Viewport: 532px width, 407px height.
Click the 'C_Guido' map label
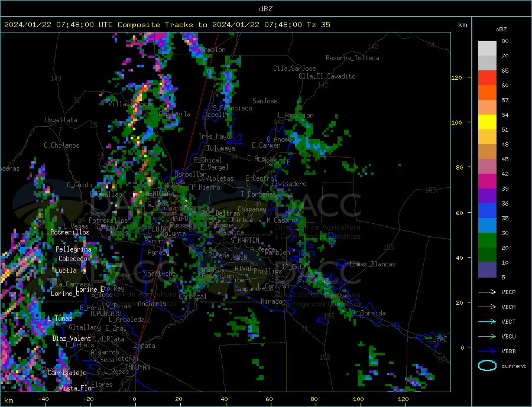(79, 184)
